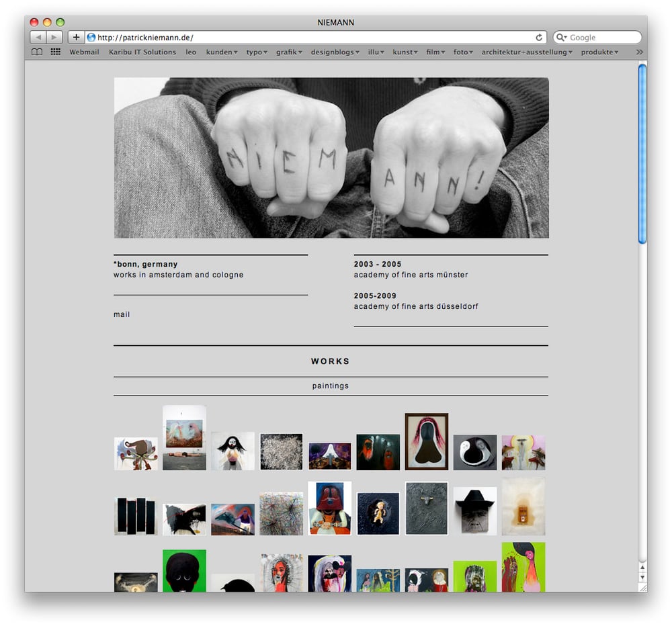Open the Top Sites grid icon
This screenshot has width=672, height=626.
pyautogui.click(x=55, y=52)
